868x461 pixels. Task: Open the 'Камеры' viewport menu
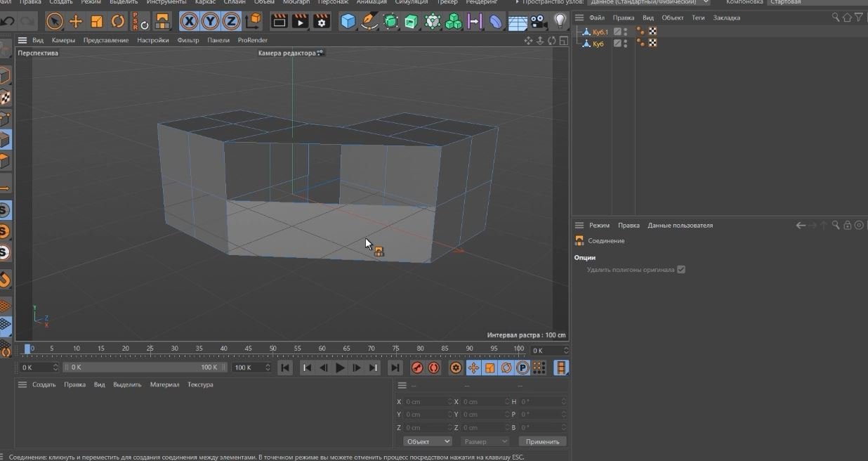[63, 40]
